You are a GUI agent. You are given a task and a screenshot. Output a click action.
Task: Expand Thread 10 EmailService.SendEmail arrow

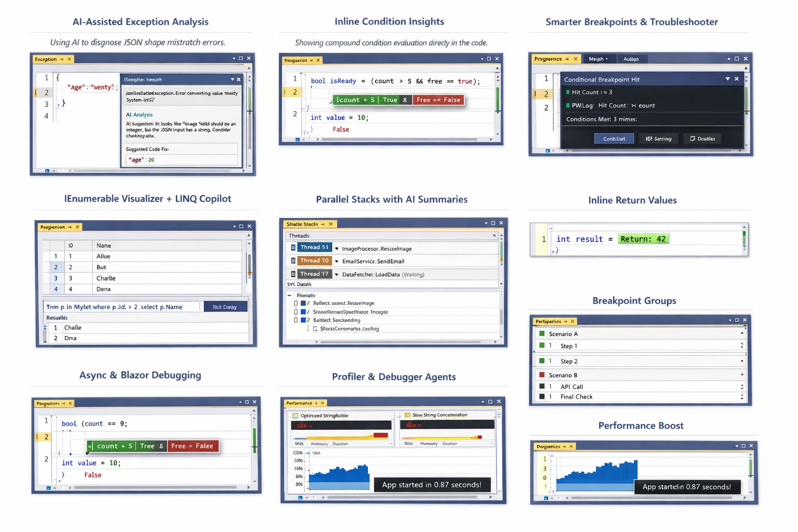point(337,261)
